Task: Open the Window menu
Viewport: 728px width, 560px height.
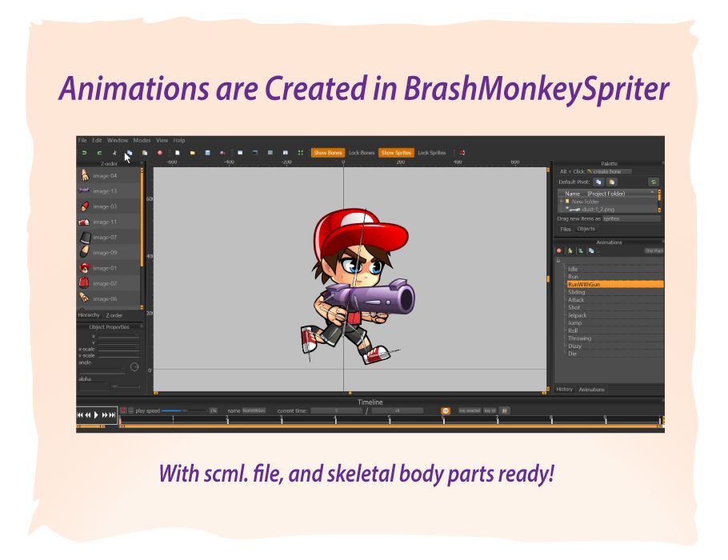Action: click(x=118, y=140)
